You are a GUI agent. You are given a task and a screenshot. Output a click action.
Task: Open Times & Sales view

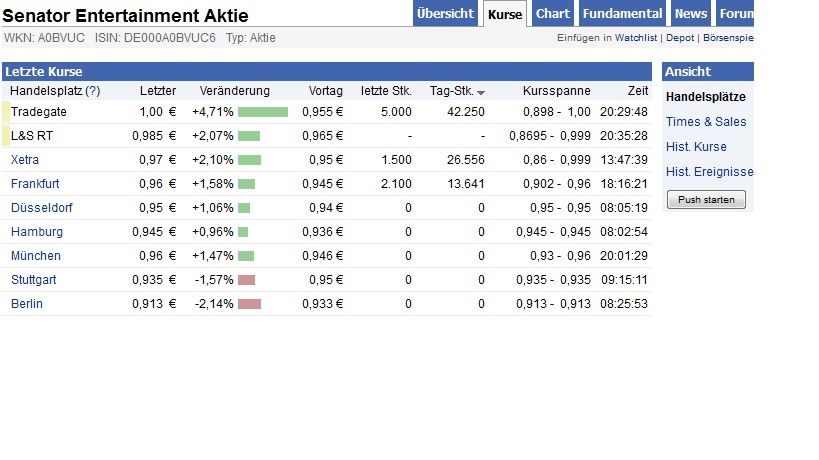pos(706,122)
